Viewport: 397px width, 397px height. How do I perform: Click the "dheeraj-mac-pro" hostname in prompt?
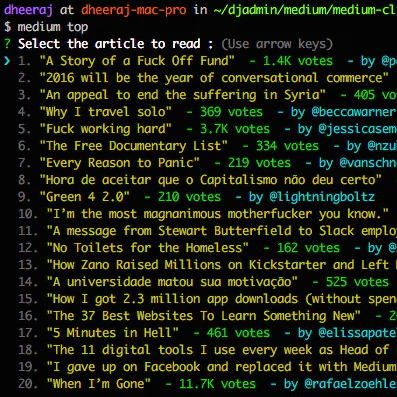[x=133, y=10]
